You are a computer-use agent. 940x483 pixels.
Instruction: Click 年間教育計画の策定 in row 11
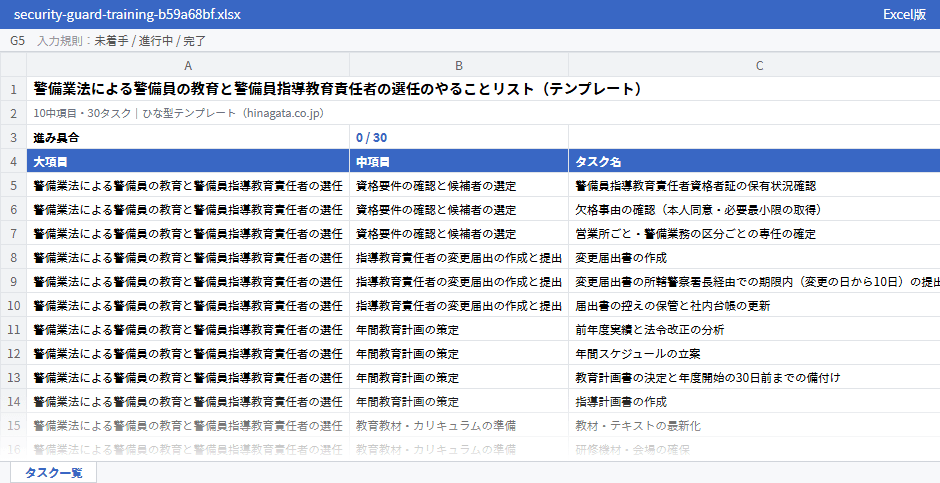click(459, 329)
